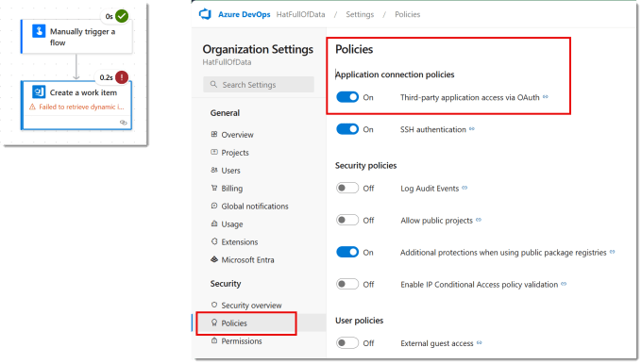Image resolution: width=642 pixels, height=364 pixels.
Task: Select the Manually trigger a flow card
Action: [77, 37]
